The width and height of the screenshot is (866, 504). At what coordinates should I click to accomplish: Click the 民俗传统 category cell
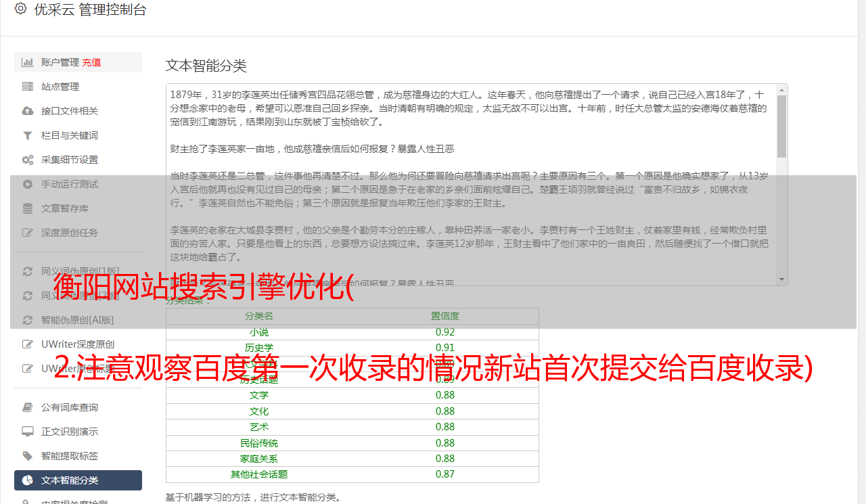(259, 443)
